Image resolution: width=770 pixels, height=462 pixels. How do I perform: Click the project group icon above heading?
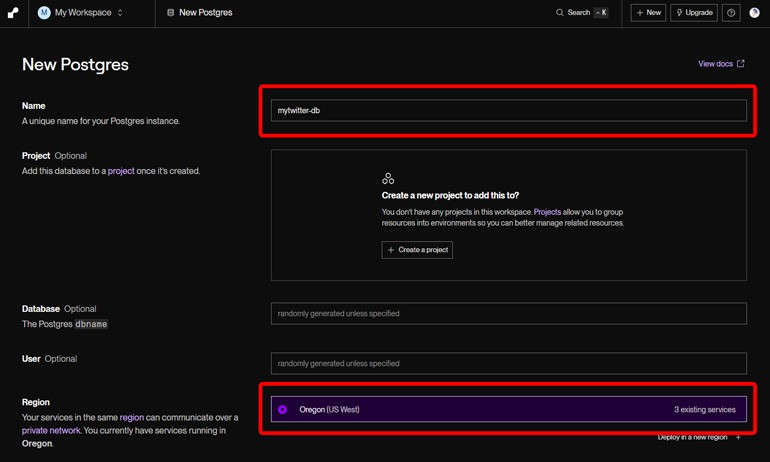(x=388, y=178)
